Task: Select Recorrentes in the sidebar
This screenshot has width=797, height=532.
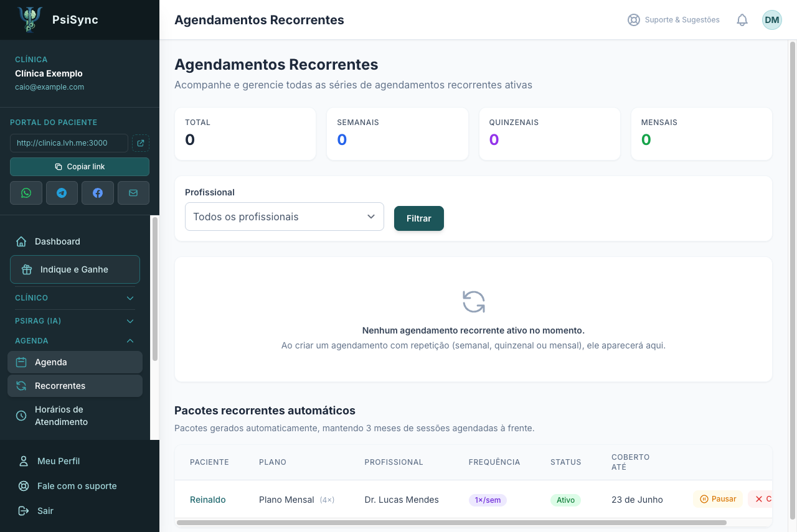Action: click(75, 386)
